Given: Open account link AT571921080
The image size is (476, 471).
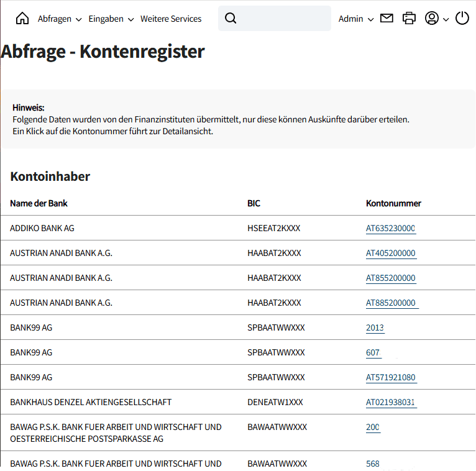Looking at the screenshot, I should point(391,378).
